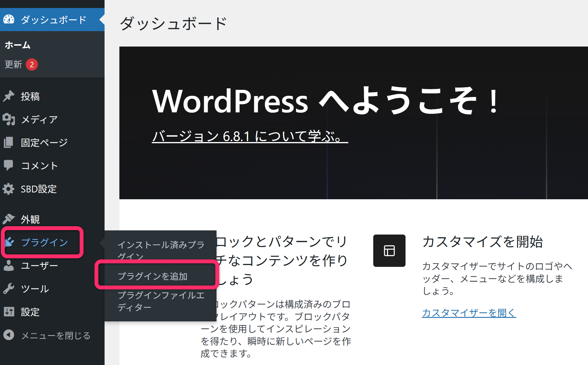Select ホーム in the Dashboard submenu
The image size is (588, 365).
point(18,45)
